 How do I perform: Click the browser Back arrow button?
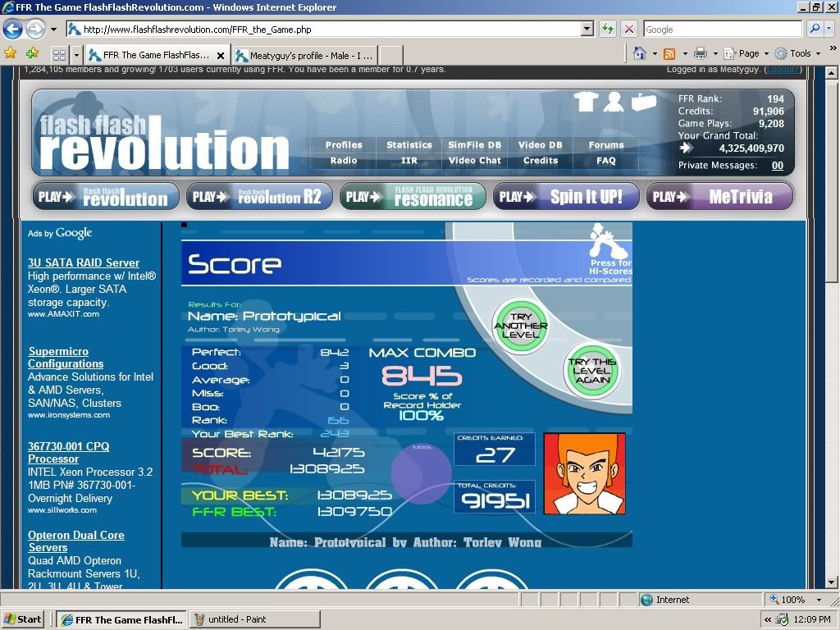point(12,30)
